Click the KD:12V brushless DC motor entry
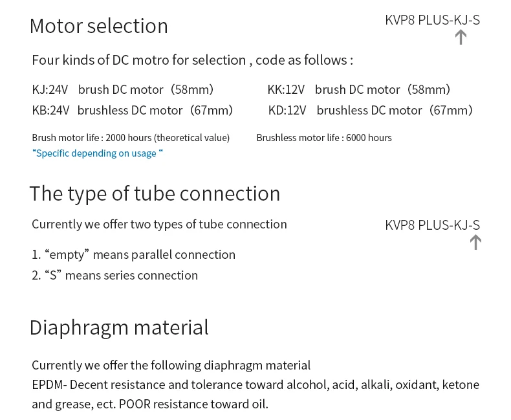This screenshot has height=420, width=511. tap(370, 110)
